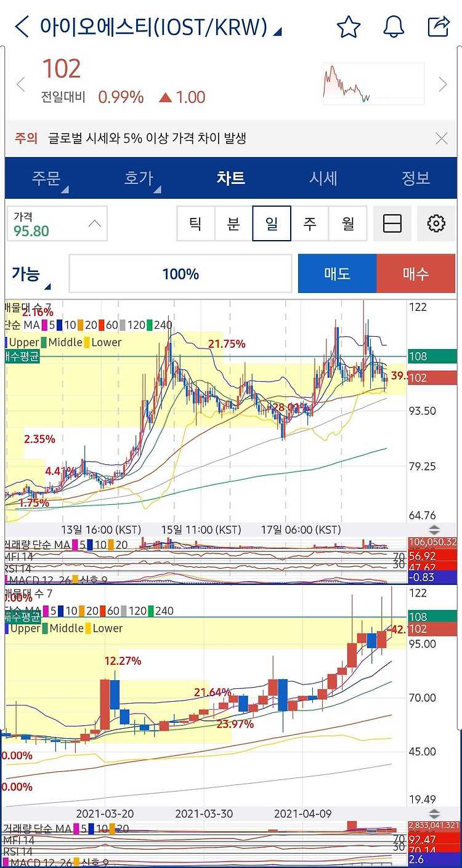Tap the 100% quantity field

pos(180,274)
